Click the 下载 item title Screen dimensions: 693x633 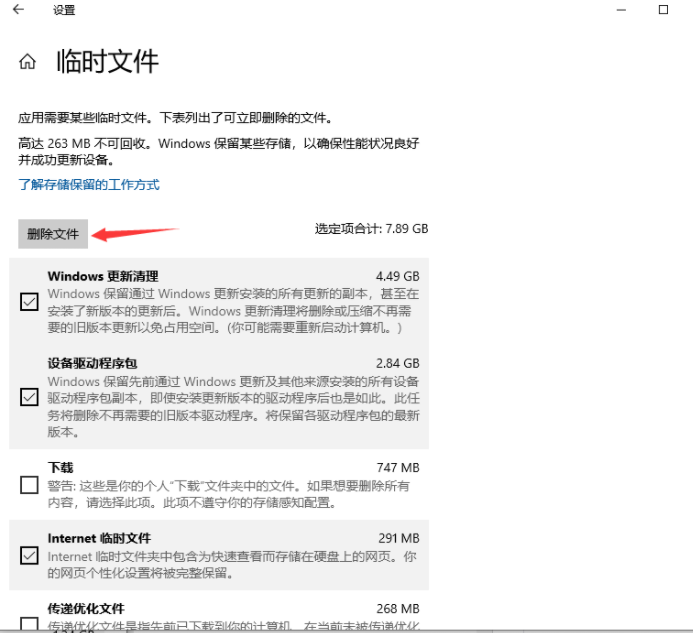click(x=60, y=467)
